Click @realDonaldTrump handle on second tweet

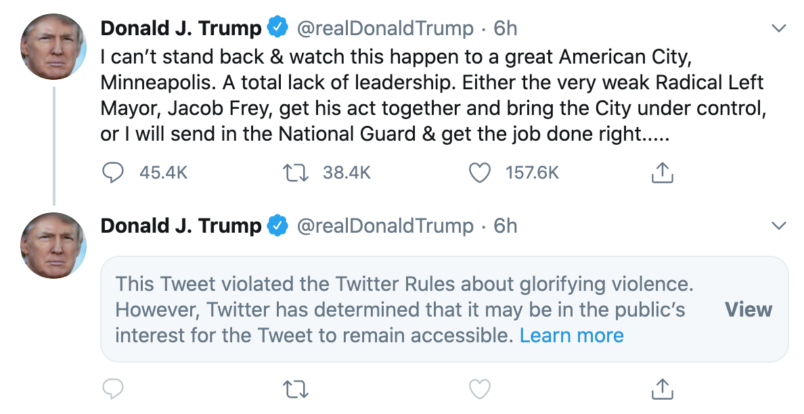point(384,226)
